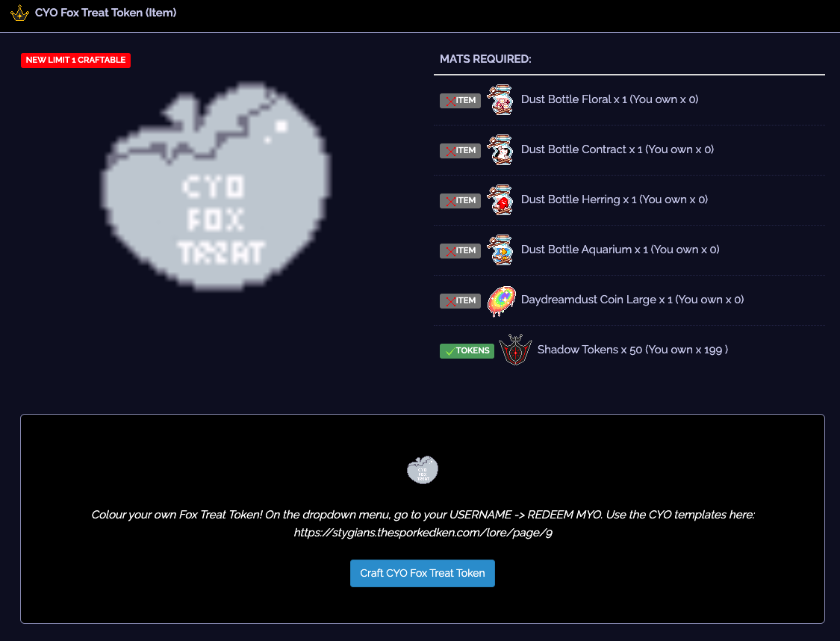This screenshot has height=641, width=840.
Task: Click the Dust Bottle Herring icon
Action: [x=500, y=200]
